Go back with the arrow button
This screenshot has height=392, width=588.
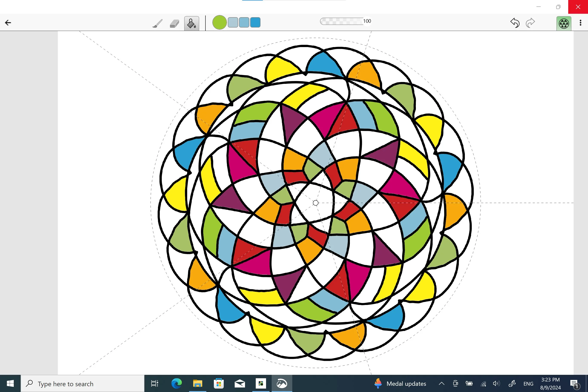pyautogui.click(x=8, y=23)
